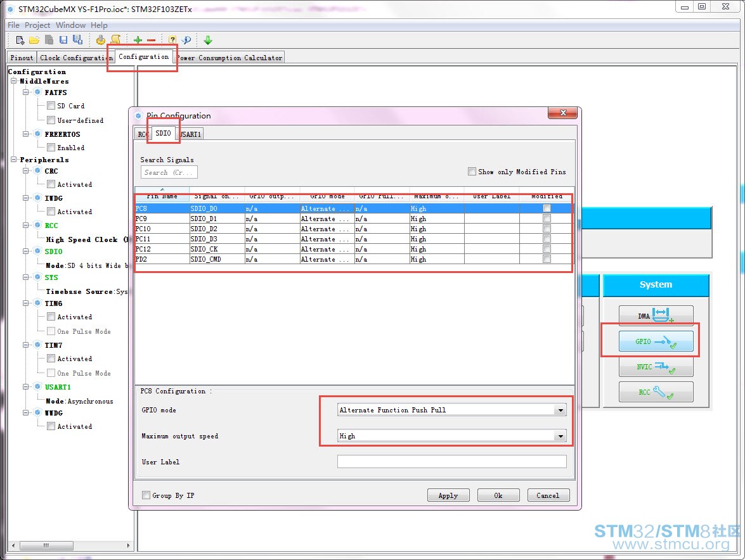Select the PD2 SDIO_CMD table row
745x560 pixels.
pos(354,259)
